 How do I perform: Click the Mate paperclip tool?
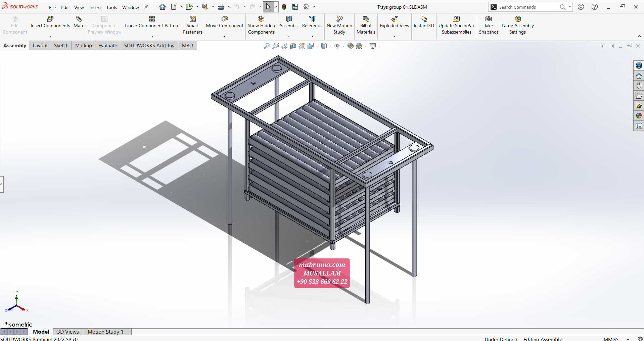pyautogui.click(x=79, y=22)
